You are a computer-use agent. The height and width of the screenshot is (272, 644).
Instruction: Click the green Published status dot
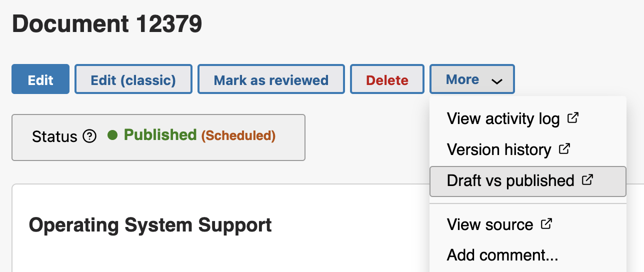pyautogui.click(x=112, y=135)
